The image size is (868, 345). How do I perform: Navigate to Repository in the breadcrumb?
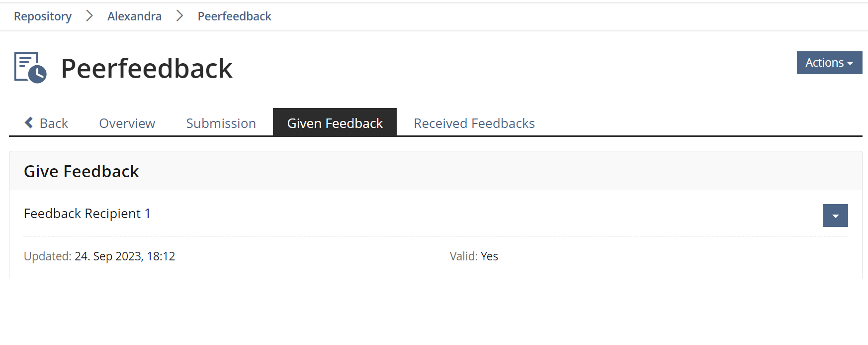point(43,16)
